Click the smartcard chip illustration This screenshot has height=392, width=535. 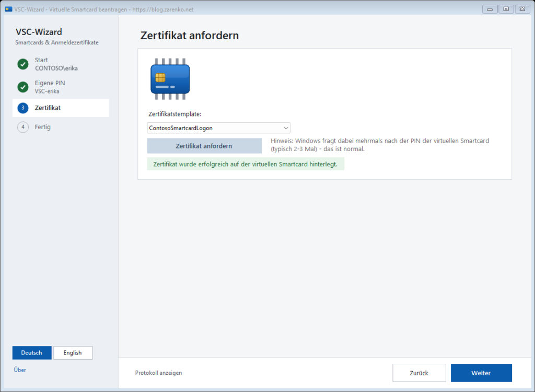click(x=170, y=79)
